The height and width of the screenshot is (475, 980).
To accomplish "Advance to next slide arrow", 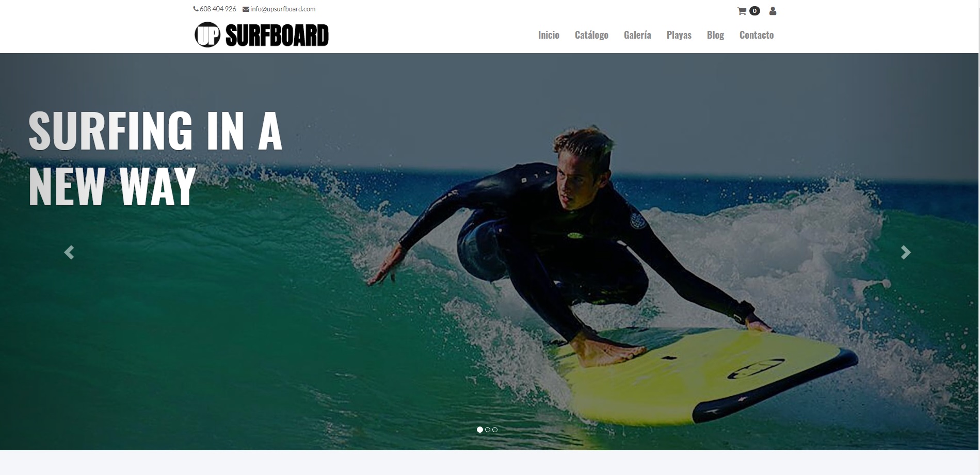I will pos(906,252).
